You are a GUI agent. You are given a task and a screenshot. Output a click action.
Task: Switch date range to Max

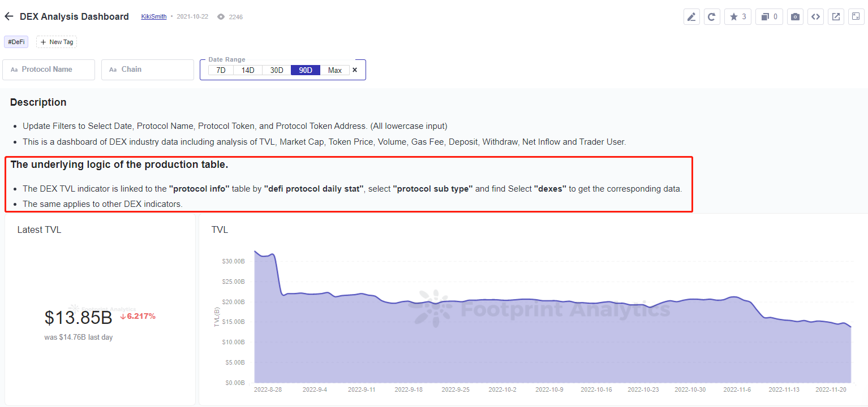[x=334, y=70]
